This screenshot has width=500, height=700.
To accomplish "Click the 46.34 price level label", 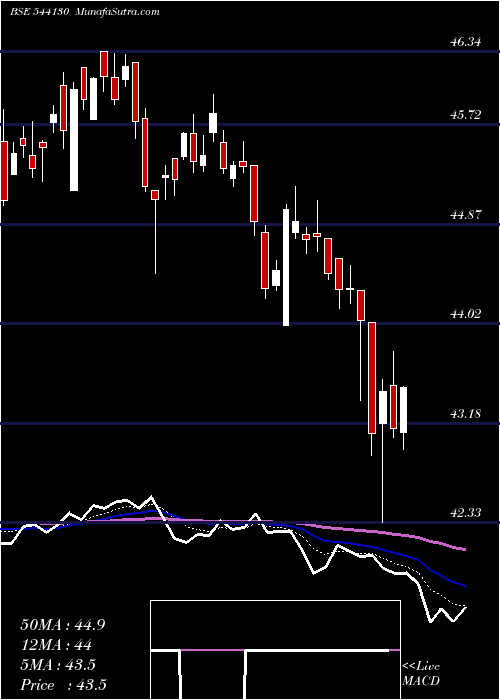I will [466, 43].
